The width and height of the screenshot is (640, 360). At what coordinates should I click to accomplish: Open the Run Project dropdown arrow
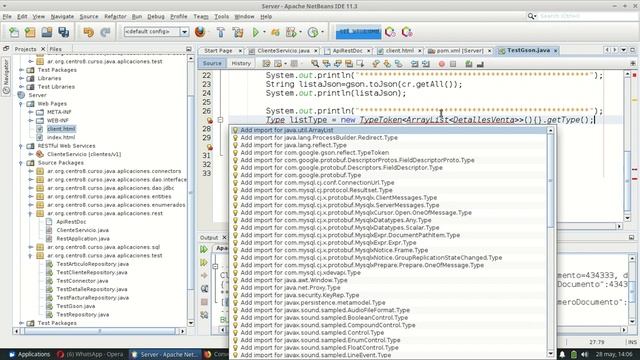pyautogui.click(x=264, y=32)
